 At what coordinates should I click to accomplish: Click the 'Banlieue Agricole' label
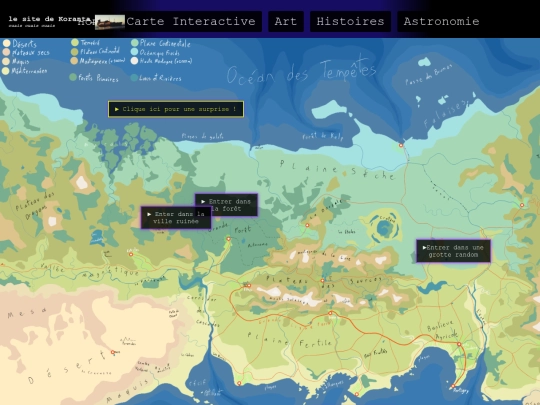tap(443, 330)
